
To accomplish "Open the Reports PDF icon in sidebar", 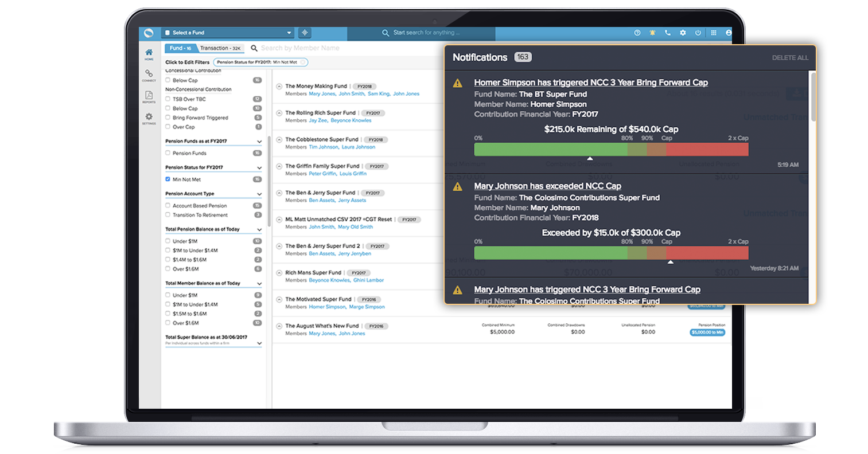I will coord(149,96).
